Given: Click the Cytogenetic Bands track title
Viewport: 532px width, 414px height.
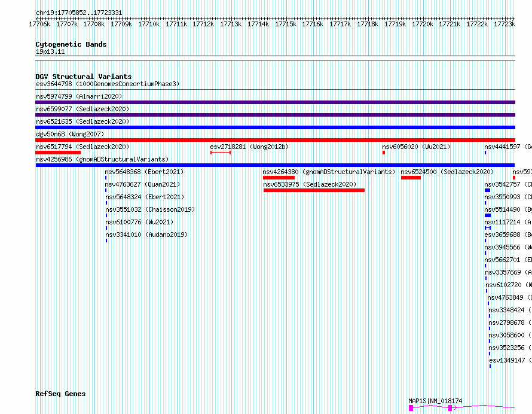Looking at the screenshot, I should [71, 44].
